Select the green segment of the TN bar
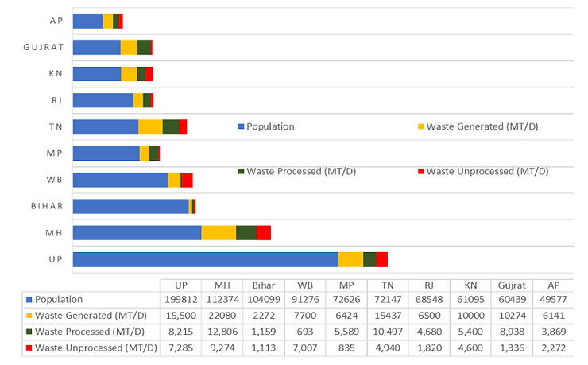 (171, 126)
